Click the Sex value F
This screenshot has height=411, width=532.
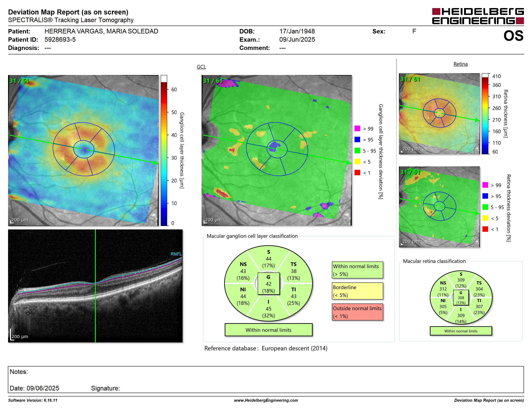tap(414, 31)
